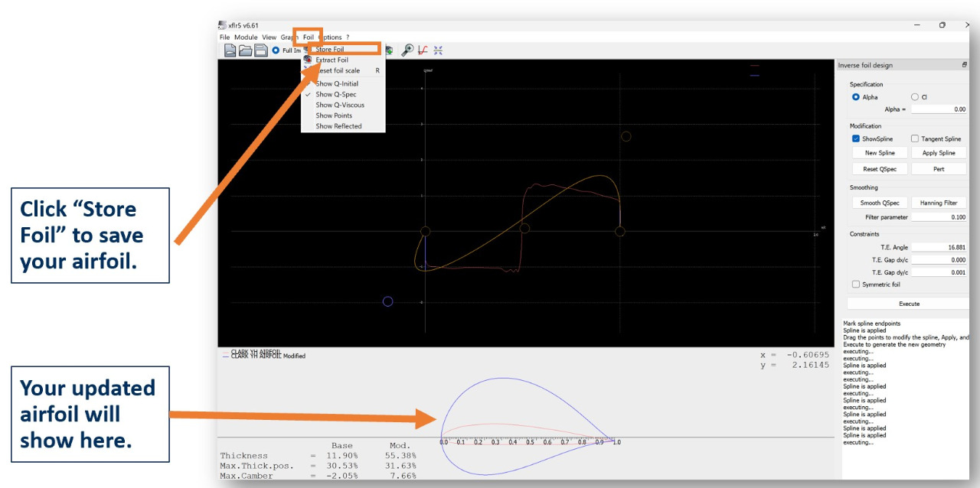Enable the Tangent Spline checkbox
Viewport: 980px width, 488px height.
click(915, 139)
